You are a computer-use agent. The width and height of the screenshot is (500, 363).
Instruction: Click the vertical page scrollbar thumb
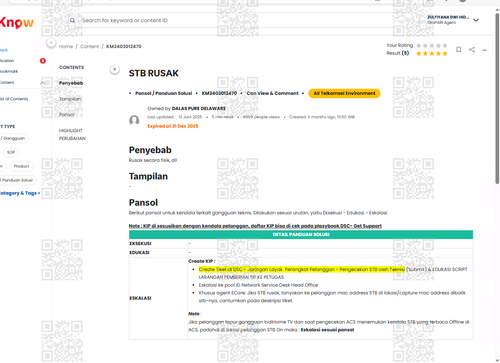coord(497,98)
